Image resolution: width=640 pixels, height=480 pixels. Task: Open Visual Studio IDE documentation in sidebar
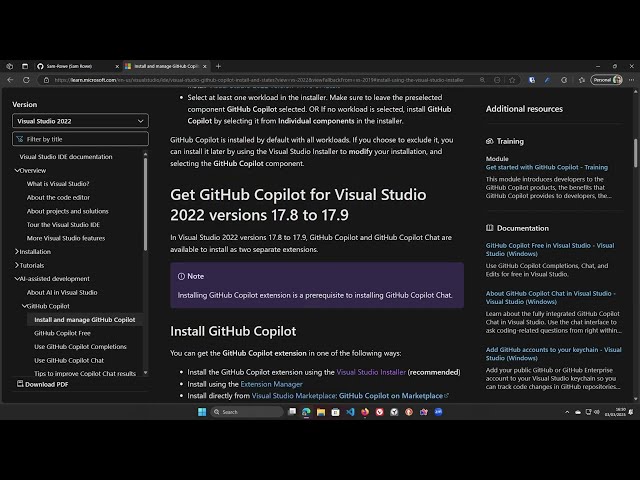(x=66, y=157)
